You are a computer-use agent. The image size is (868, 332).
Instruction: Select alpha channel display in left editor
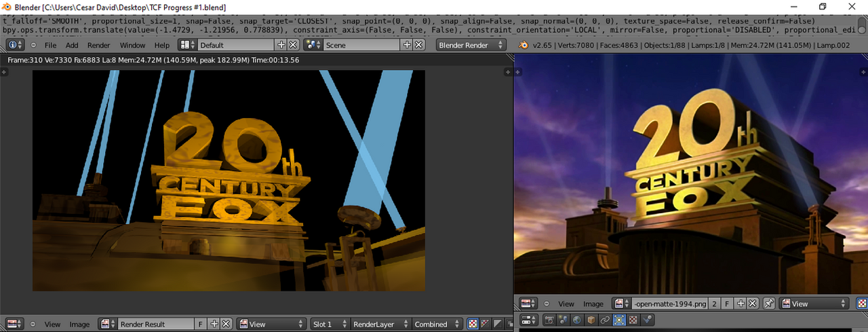498,324
